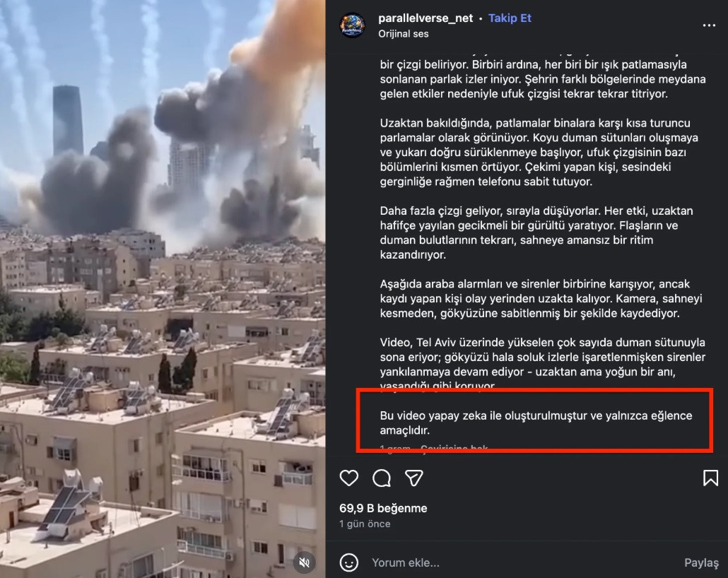Click caption paragraph starting Uzaktan bakıldığında
Viewport: 728px width, 578px height.
tap(539, 153)
